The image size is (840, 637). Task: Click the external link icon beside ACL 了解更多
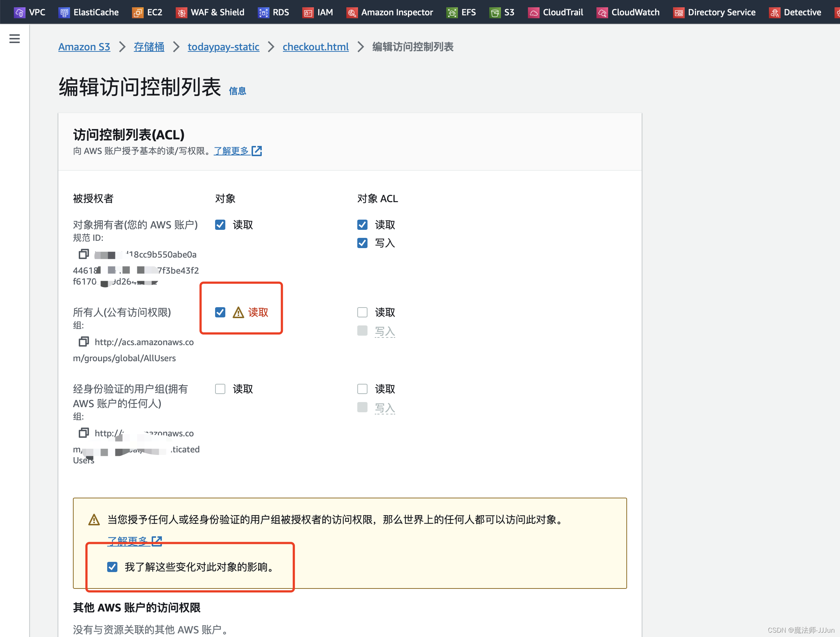coord(257,151)
